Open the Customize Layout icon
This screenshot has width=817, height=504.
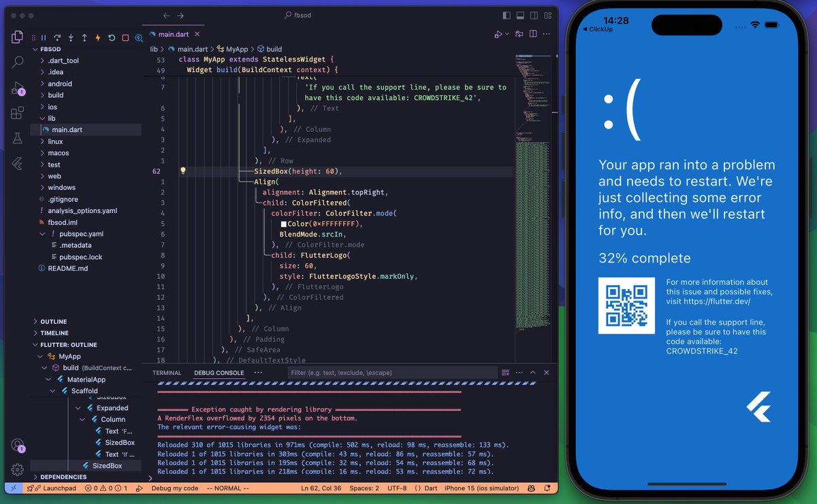coord(547,15)
